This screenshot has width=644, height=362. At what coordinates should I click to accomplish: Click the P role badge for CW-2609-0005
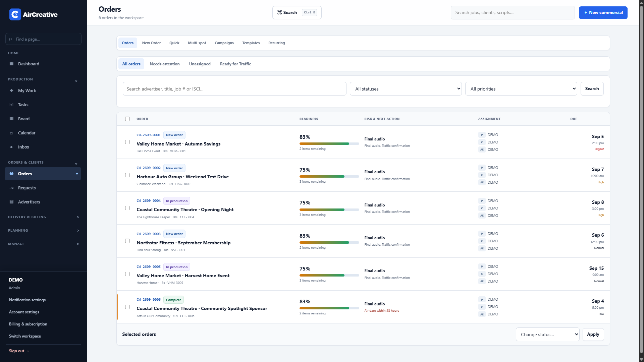482,266
